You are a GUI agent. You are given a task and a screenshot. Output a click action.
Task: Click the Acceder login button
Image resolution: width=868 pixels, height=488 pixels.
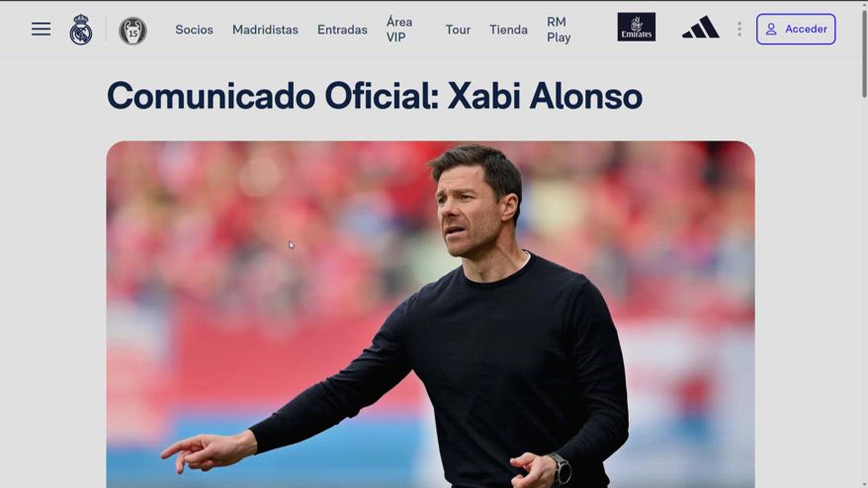click(796, 30)
